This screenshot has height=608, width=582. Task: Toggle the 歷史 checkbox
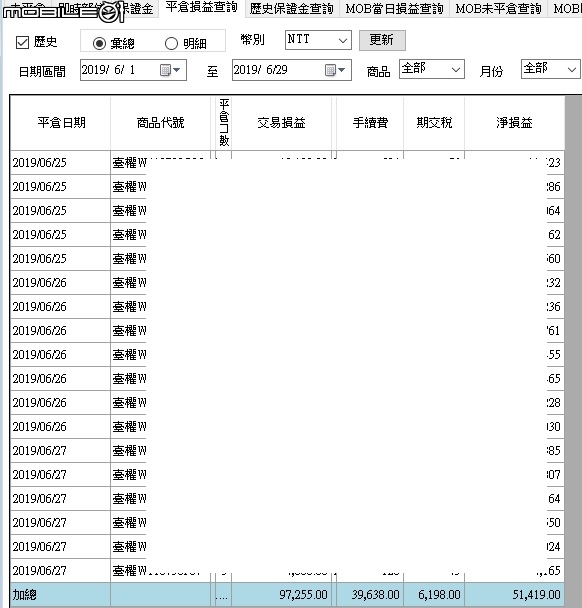[x=22, y=42]
